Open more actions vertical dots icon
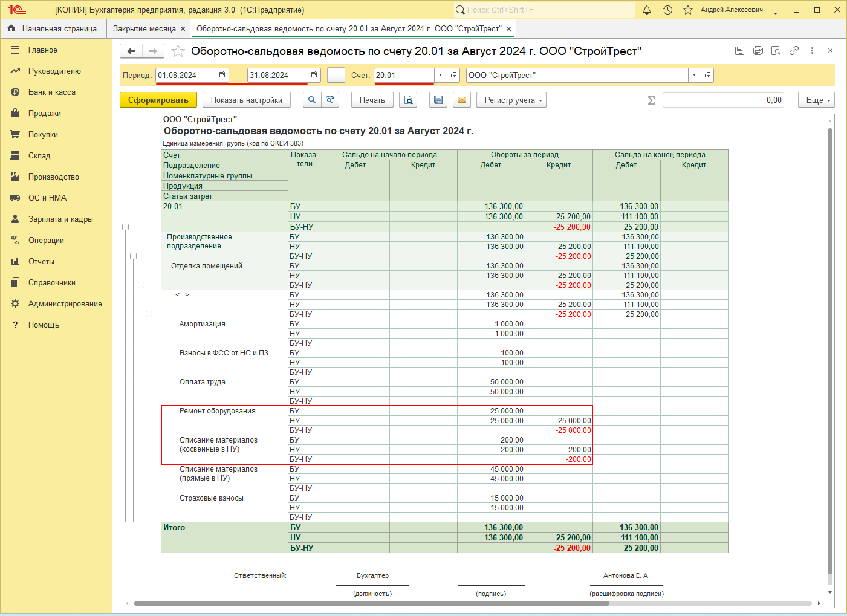Image resolution: width=847 pixels, height=616 pixels. point(812,51)
